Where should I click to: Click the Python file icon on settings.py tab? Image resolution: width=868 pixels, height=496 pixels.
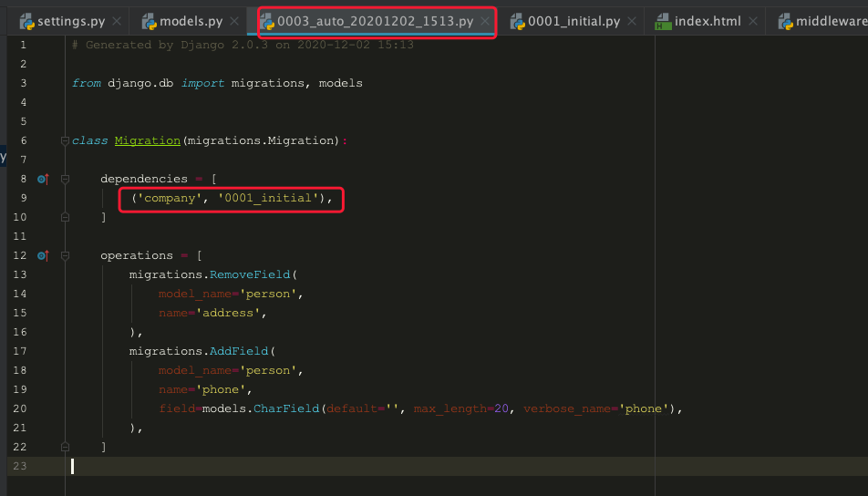click(26, 21)
